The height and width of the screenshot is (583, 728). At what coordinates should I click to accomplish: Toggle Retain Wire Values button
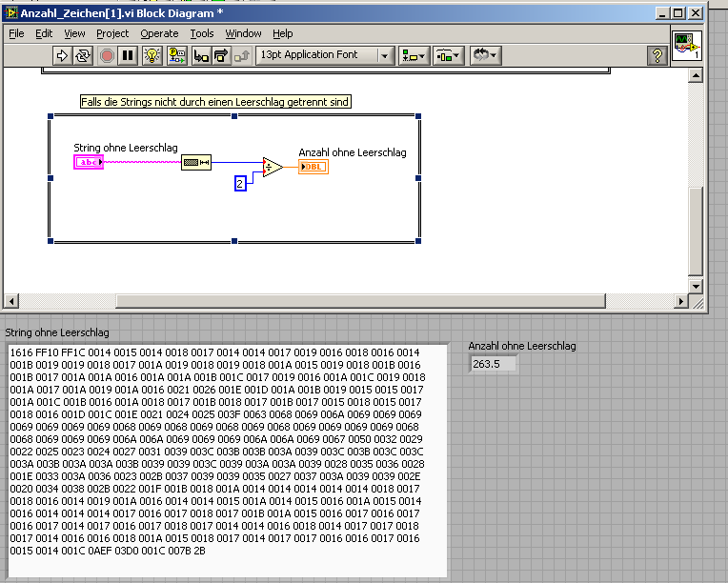coord(176,55)
